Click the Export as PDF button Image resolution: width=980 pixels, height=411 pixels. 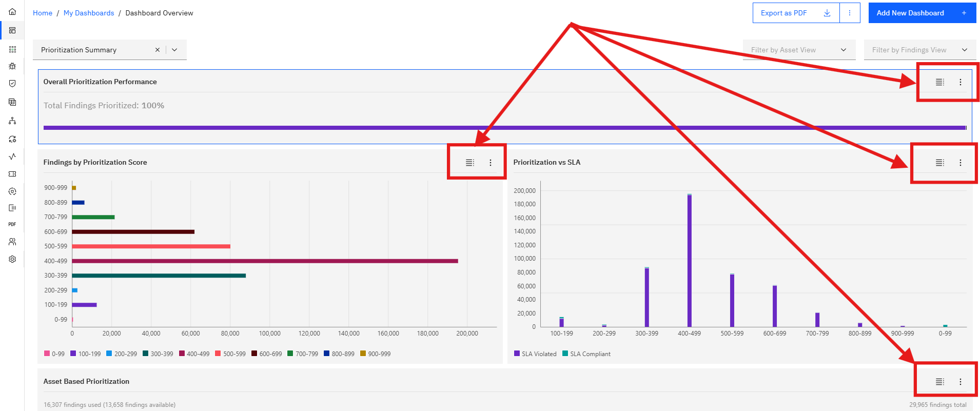pyautogui.click(x=796, y=13)
